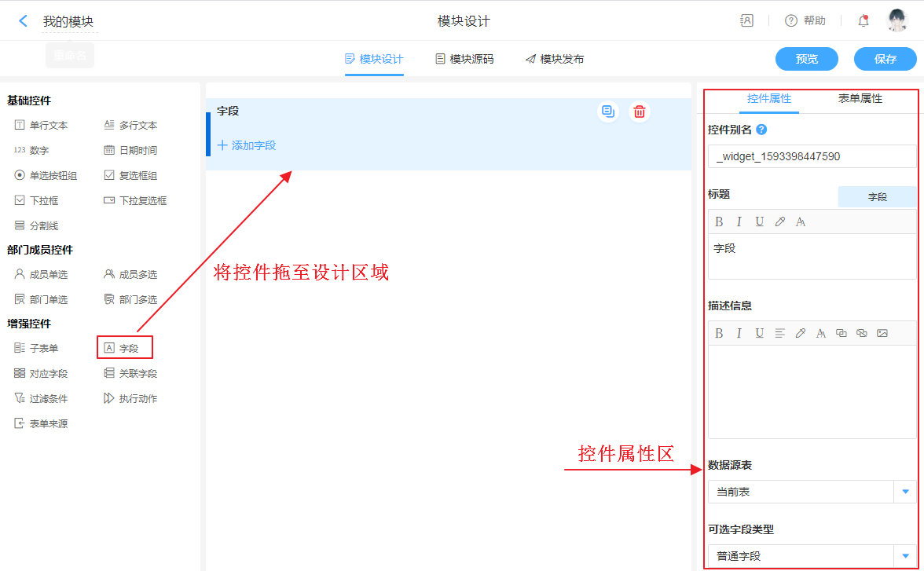Toggle italic in the 描述信息 toolbar
Image resolution: width=924 pixels, height=571 pixels.
pyautogui.click(x=739, y=333)
